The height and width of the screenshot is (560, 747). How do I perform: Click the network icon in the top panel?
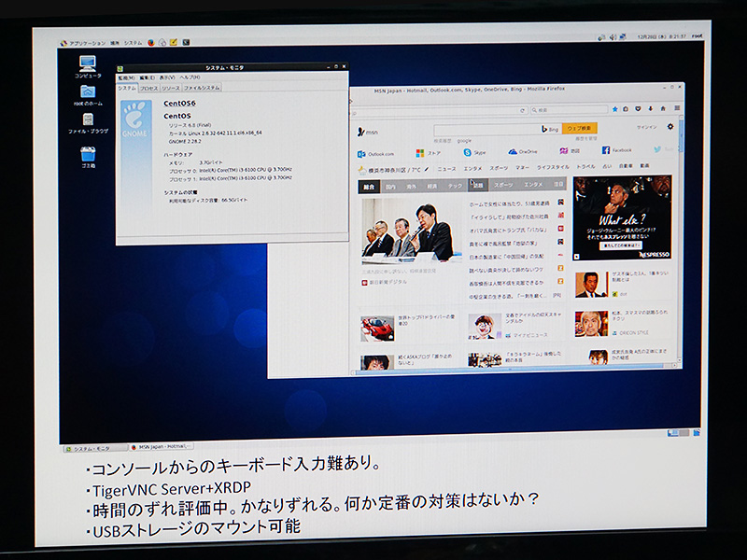tap(623, 36)
